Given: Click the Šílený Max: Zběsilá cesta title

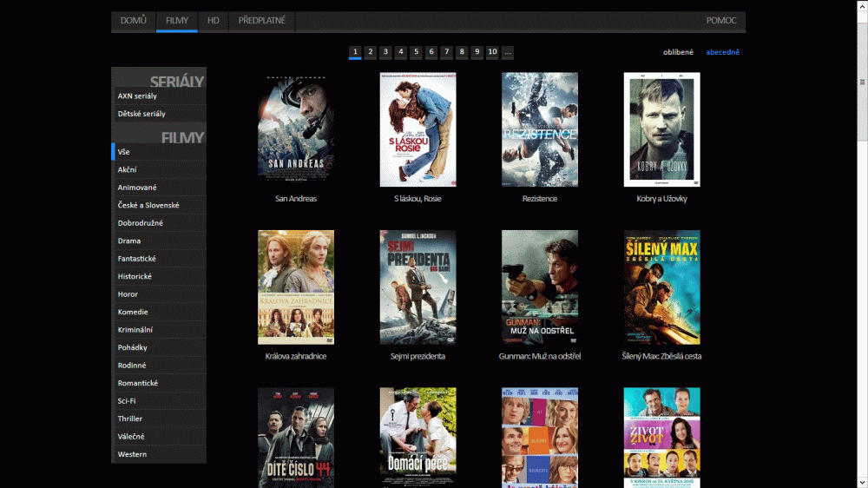Looking at the screenshot, I should (x=661, y=356).
